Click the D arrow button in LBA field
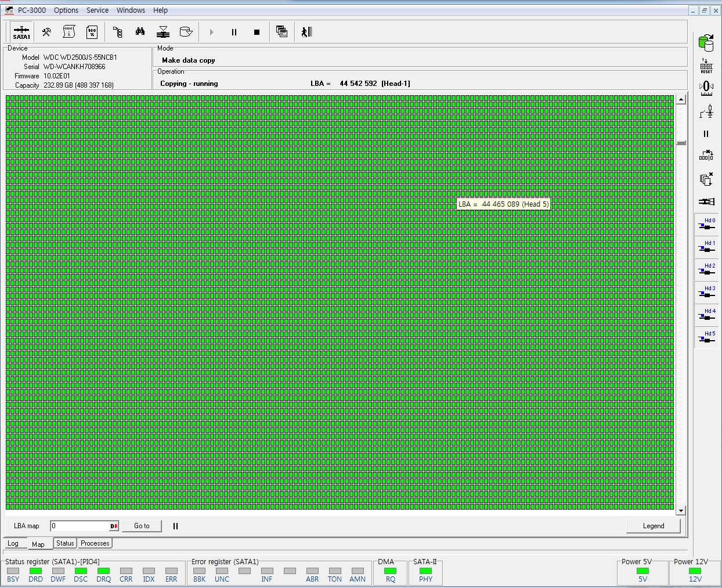This screenshot has height=588, width=722. pos(114,526)
